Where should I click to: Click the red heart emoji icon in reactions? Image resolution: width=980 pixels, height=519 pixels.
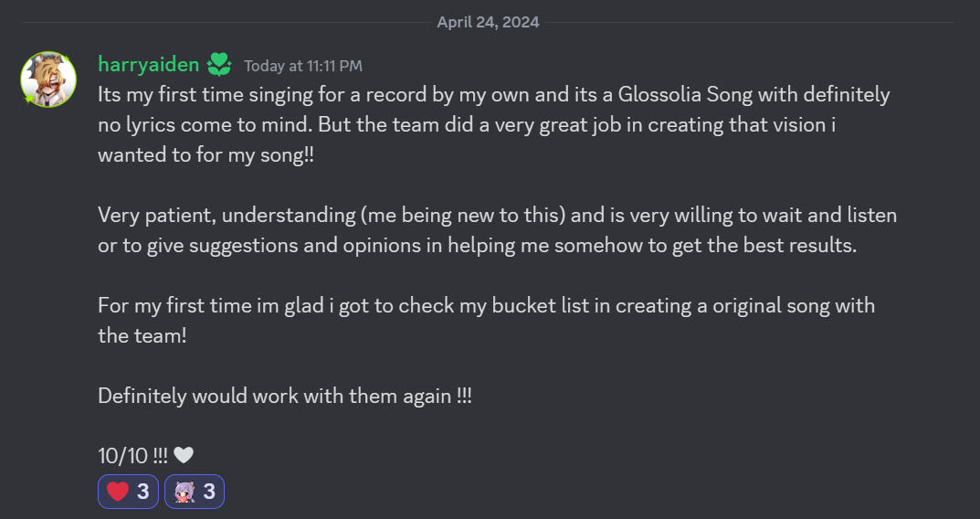pyautogui.click(x=118, y=492)
